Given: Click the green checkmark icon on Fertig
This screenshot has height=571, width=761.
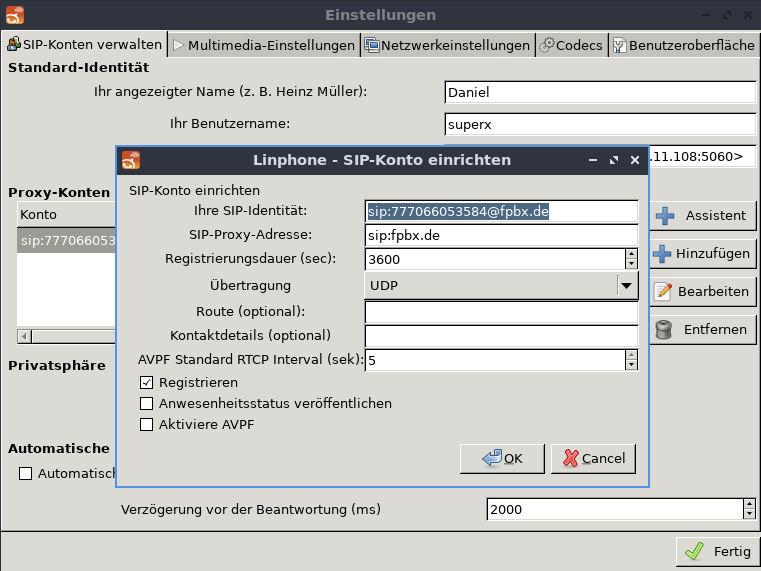Looking at the screenshot, I should tap(695, 552).
